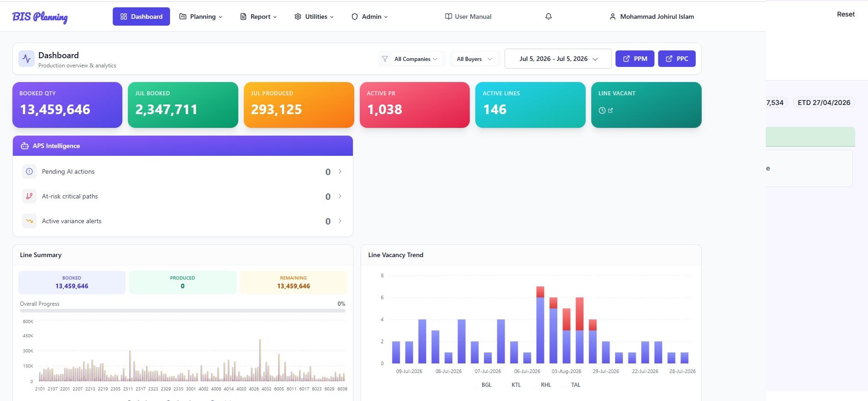Viewport: 868px width, 401px height.
Task: Open the Booked Qty 13,459,646 card
Action: (67, 105)
